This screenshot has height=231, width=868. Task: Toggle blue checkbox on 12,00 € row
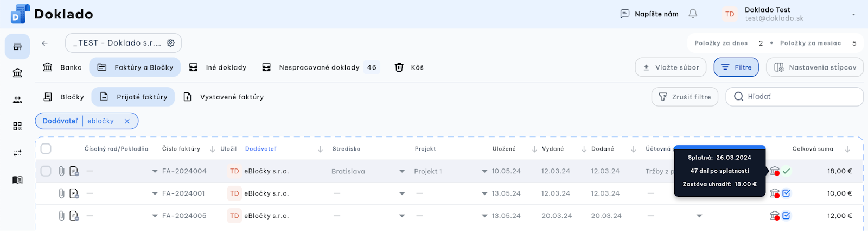787,216
